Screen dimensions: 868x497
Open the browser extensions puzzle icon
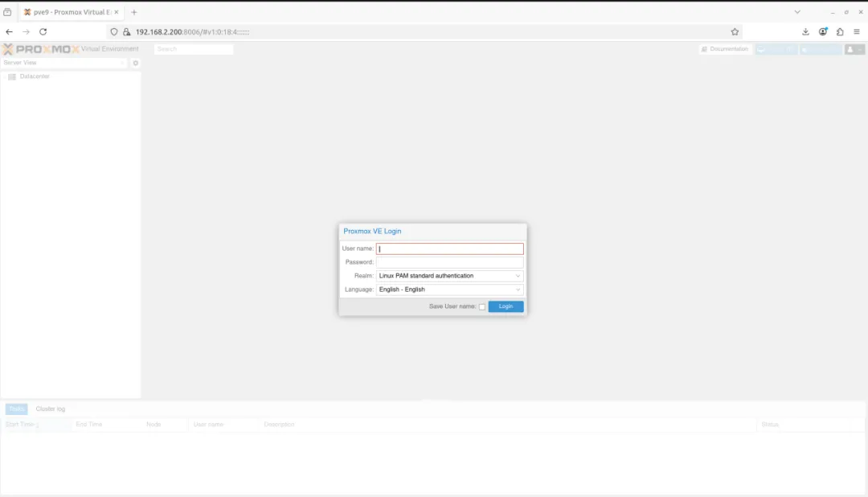840,32
